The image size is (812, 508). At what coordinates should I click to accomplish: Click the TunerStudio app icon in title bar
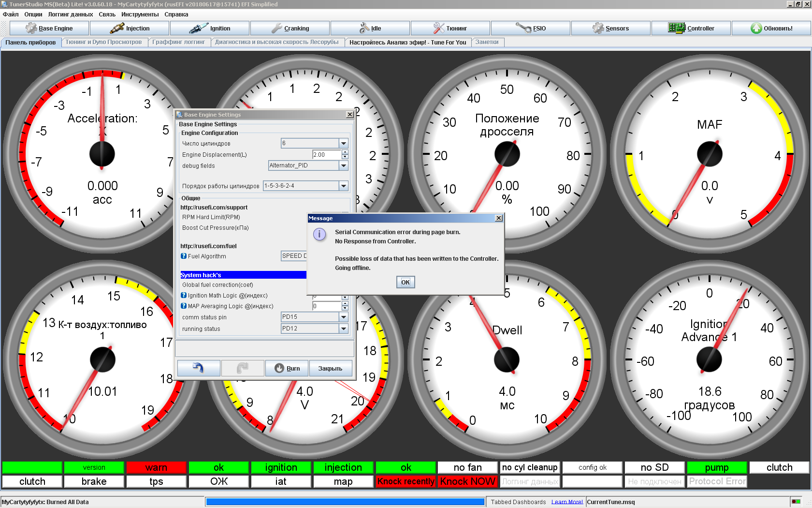(4, 4)
